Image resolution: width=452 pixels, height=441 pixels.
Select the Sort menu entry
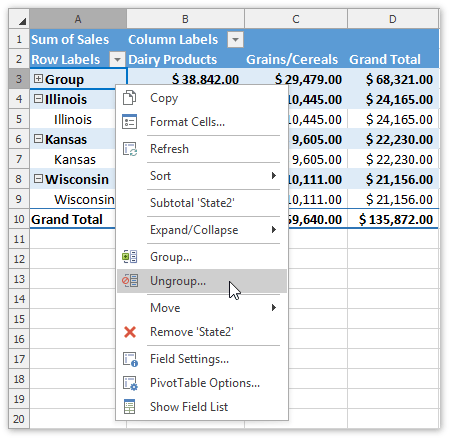coord(202,176)
